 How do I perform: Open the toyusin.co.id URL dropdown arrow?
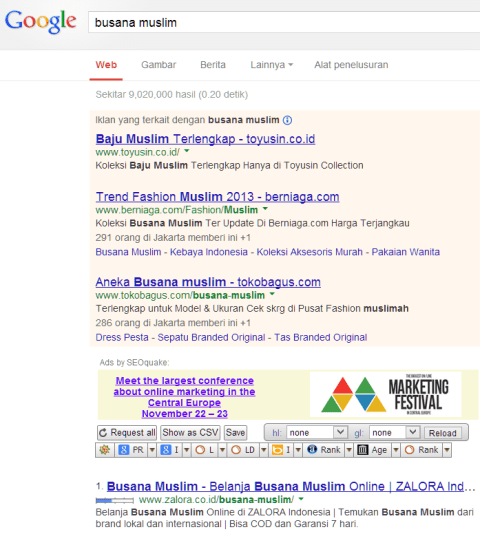click(187, 151)
